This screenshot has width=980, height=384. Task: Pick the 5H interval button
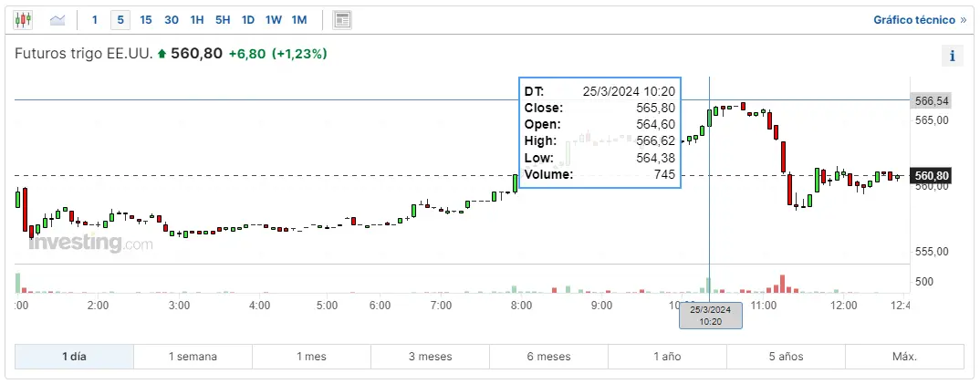(x=223, y=19)
